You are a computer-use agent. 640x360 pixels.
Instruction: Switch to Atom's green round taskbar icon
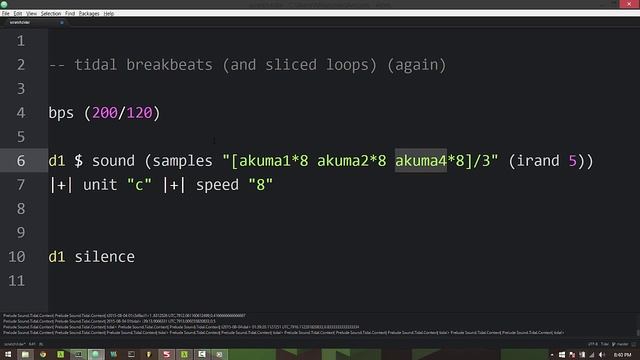pos(96,354)
